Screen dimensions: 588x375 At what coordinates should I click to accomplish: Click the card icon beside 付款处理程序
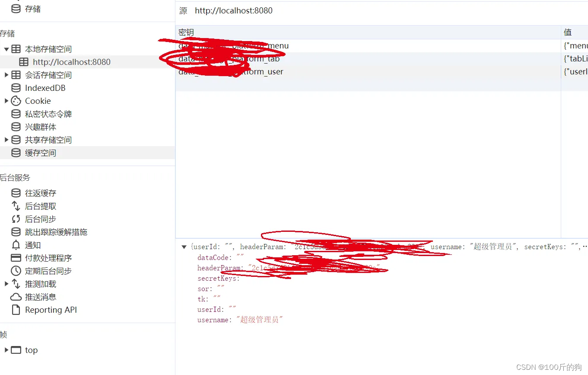tap(16, 258)
